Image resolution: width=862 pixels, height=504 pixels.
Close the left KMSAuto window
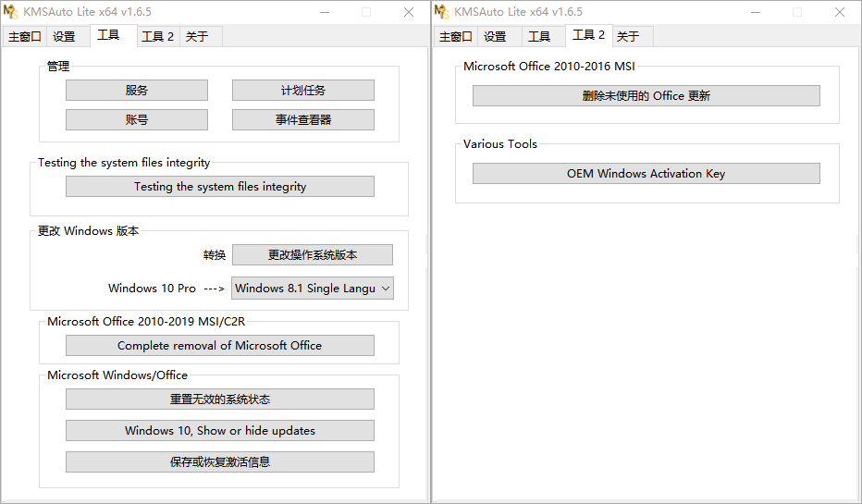pyautogui.click(x=409, y=12)
